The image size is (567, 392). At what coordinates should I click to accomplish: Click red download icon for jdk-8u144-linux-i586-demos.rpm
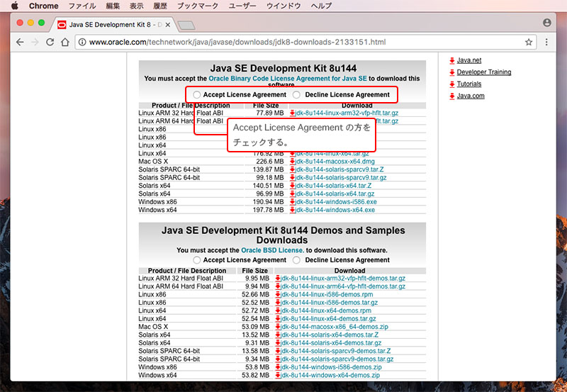[x=278, y=294]
